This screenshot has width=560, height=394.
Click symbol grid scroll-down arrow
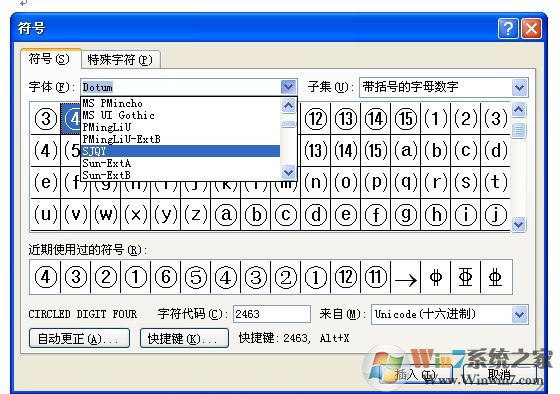pos(519,224)
